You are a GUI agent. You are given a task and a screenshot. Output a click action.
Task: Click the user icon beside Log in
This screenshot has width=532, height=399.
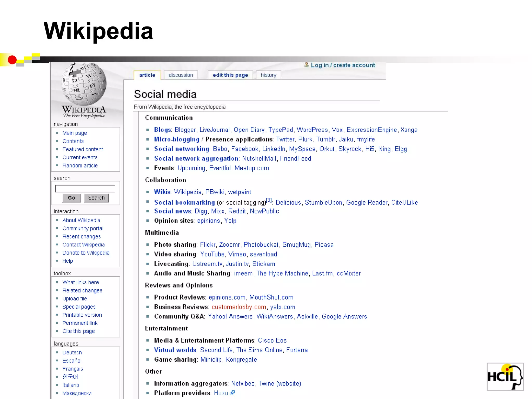306,65
